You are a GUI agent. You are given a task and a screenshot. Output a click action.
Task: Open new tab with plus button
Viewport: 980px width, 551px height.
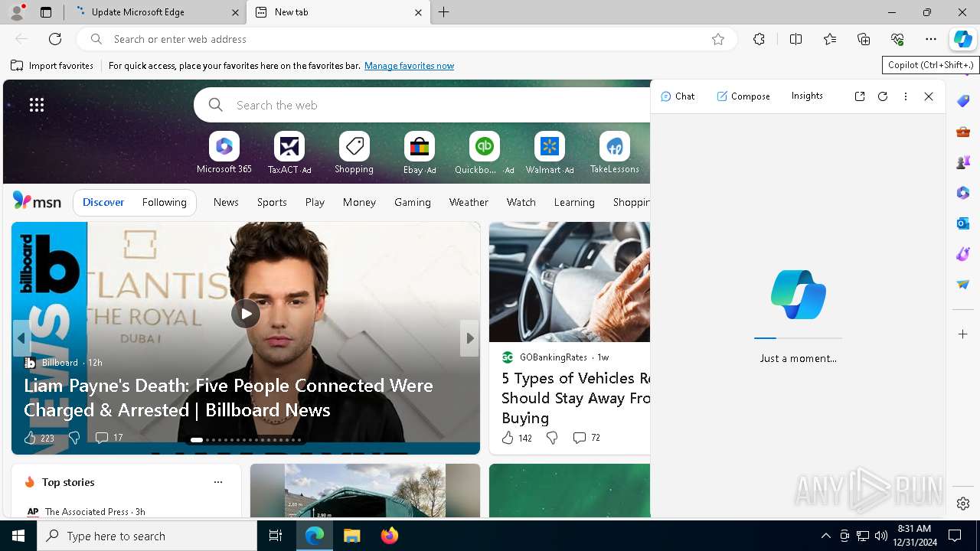pyautogui.click(x=444, y=12)
